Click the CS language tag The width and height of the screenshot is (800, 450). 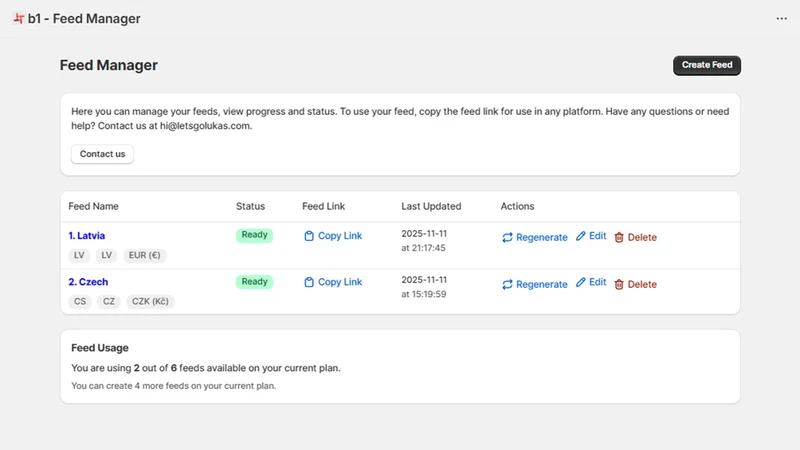click(80, 302)
